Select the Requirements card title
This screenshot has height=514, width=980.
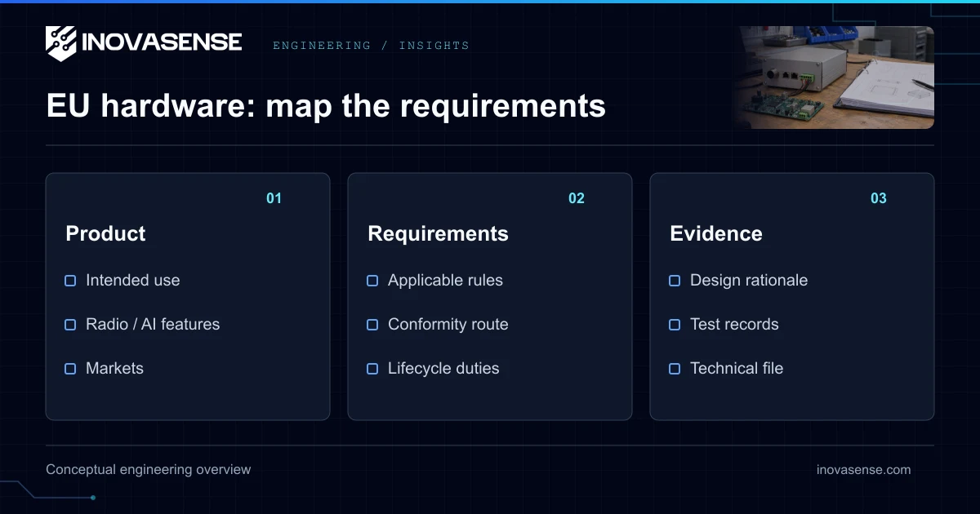438,233
